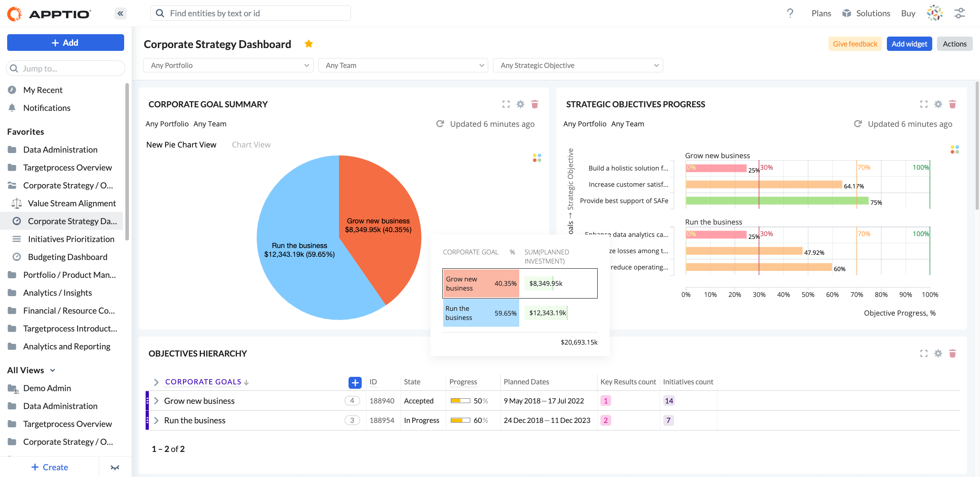This screenshot has height=477, width=980.
Task: Open the Plans menu
Action: click(821, 13)
